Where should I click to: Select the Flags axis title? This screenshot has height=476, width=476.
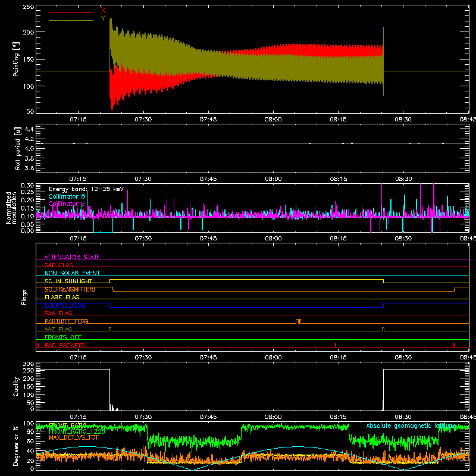coord(24,297)
